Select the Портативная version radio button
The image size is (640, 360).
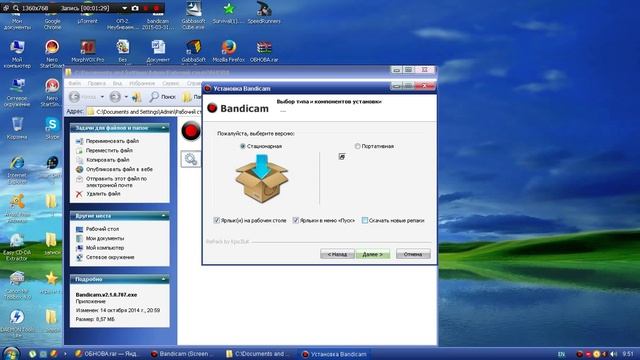tap(358, 146)
